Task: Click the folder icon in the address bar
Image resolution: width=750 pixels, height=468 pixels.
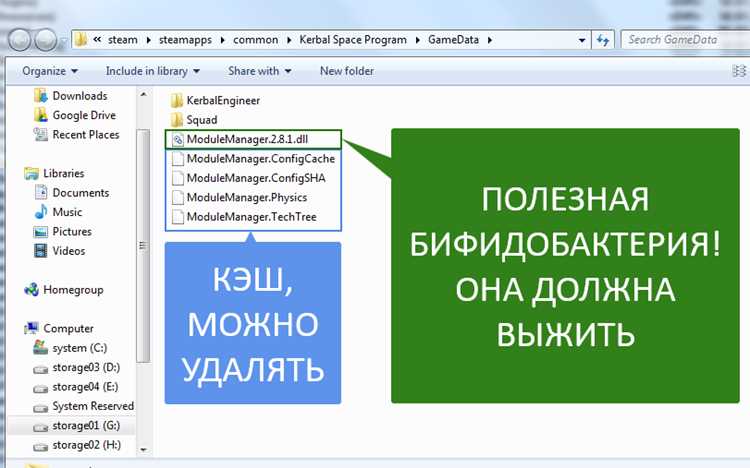Action: click(x=81, y=40)
